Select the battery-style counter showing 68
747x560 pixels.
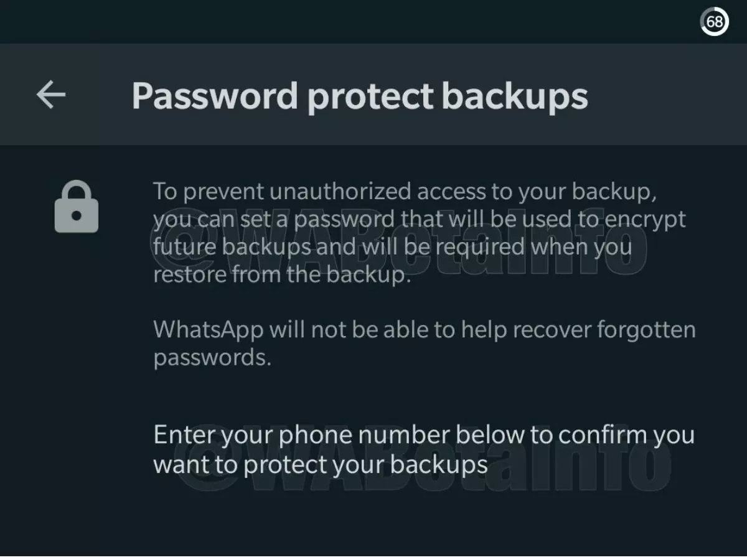click(713, 21)
